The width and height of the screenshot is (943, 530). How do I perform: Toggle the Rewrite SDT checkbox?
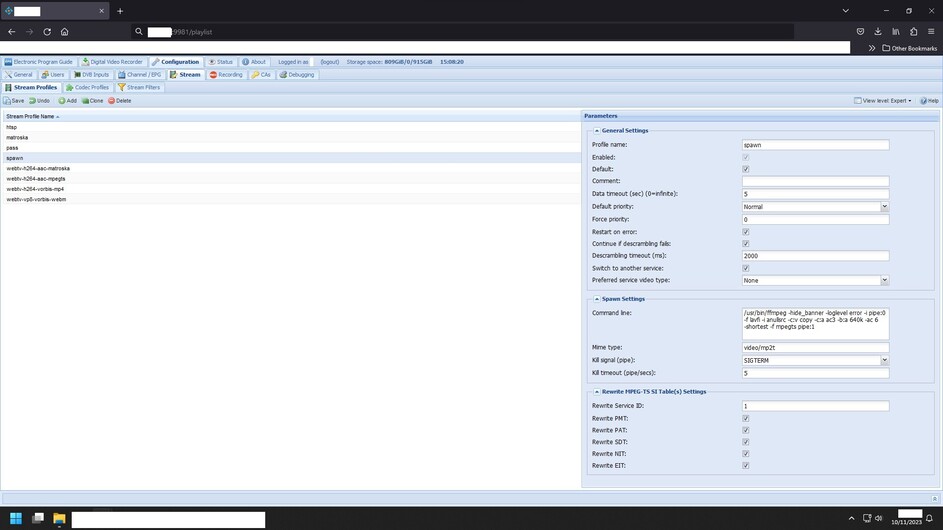746,442
